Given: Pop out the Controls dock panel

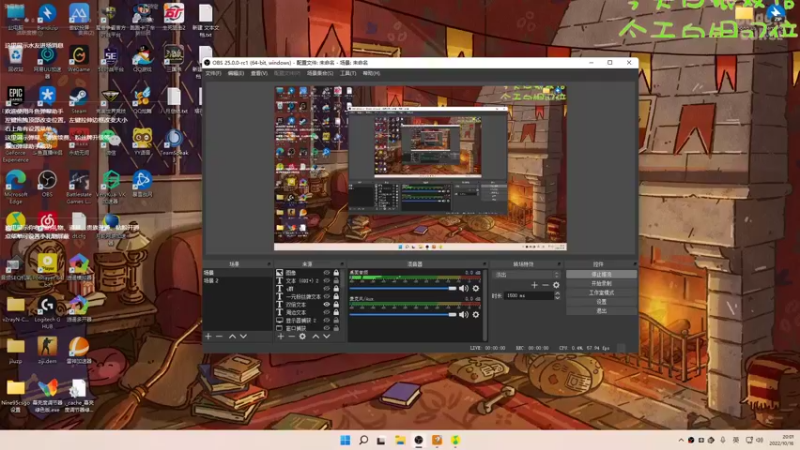Looking at the screenshot, I should pos(635,264).
